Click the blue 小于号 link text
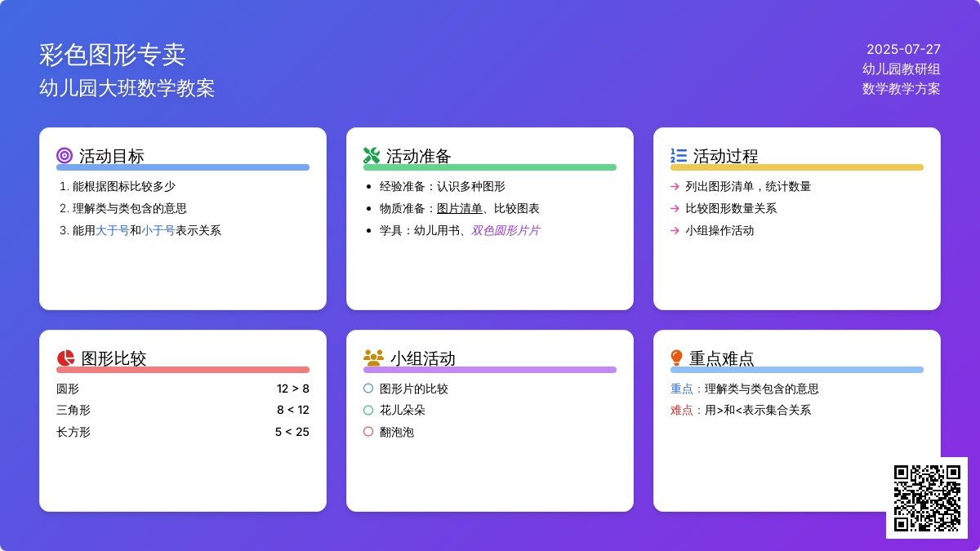The height and width of the screenshot is (551, 980). point(158,230)
